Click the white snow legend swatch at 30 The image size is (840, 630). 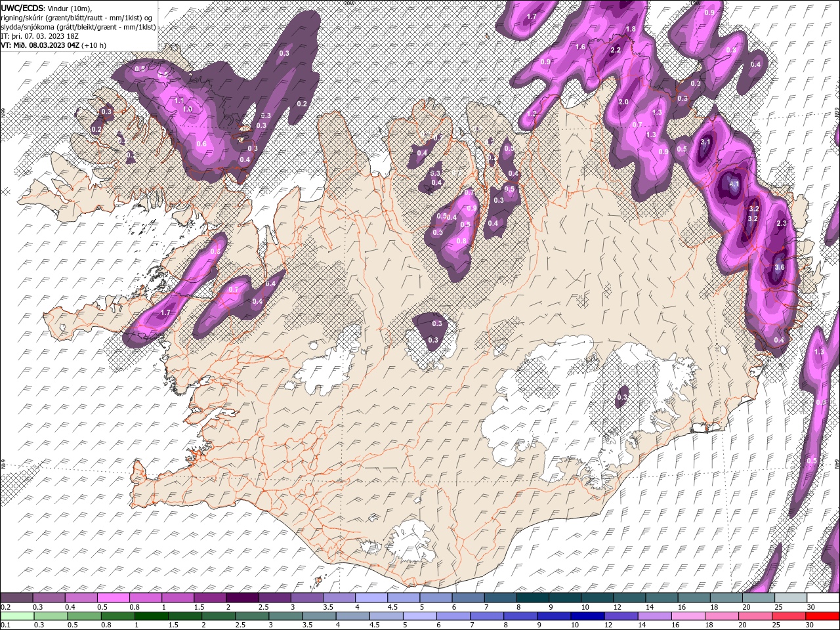pyautogui.click(x=823, y=597)
